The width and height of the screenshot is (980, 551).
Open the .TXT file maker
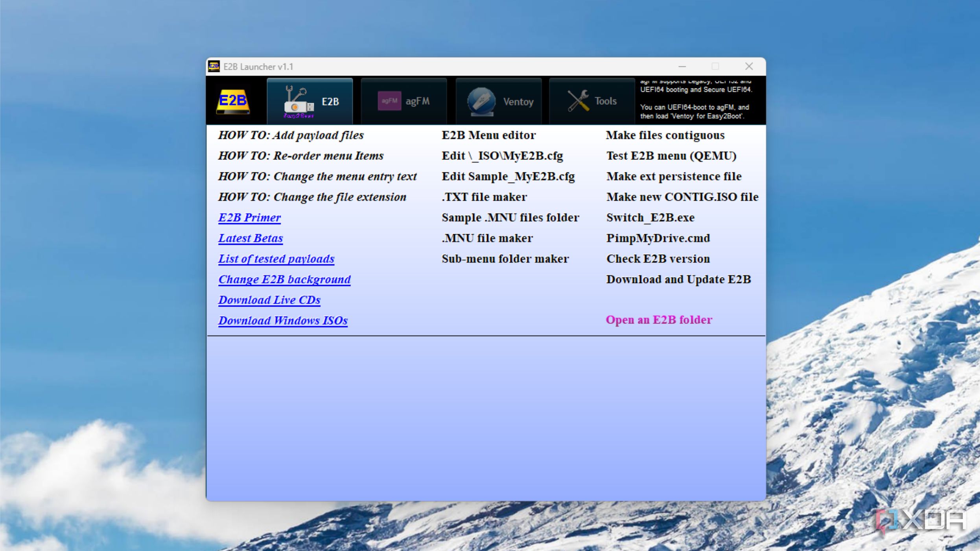484,197
